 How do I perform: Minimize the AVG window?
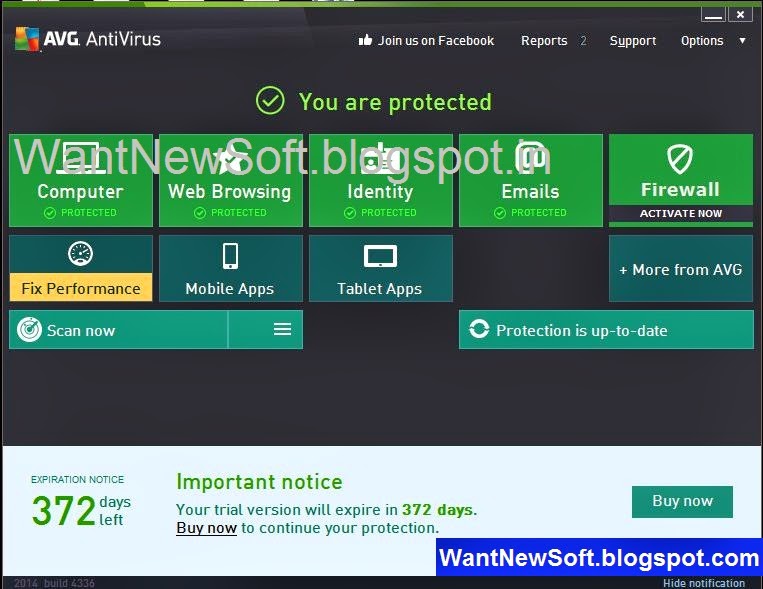click(713, 15)
